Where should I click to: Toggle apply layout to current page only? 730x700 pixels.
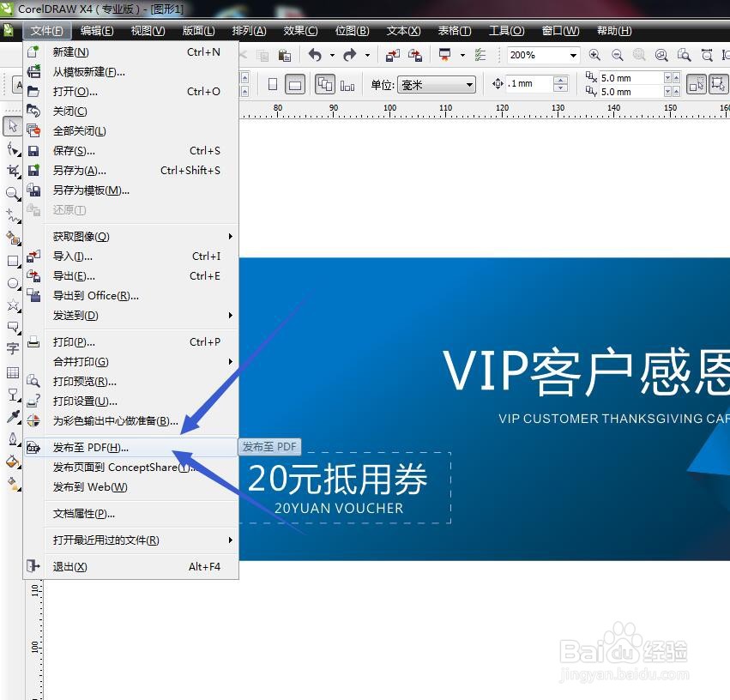[x=347, y=85]
